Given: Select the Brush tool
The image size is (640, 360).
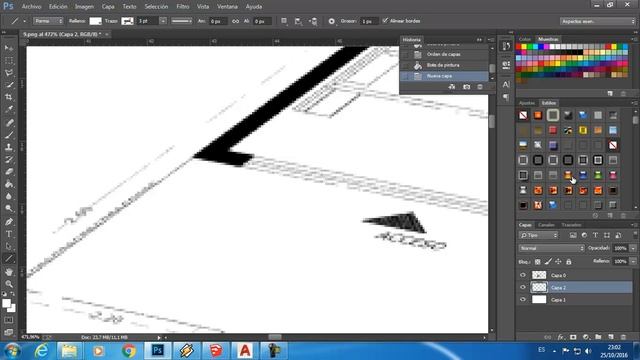Looking at the screenshot, I should pyautogui.click(x=9, y=135).
